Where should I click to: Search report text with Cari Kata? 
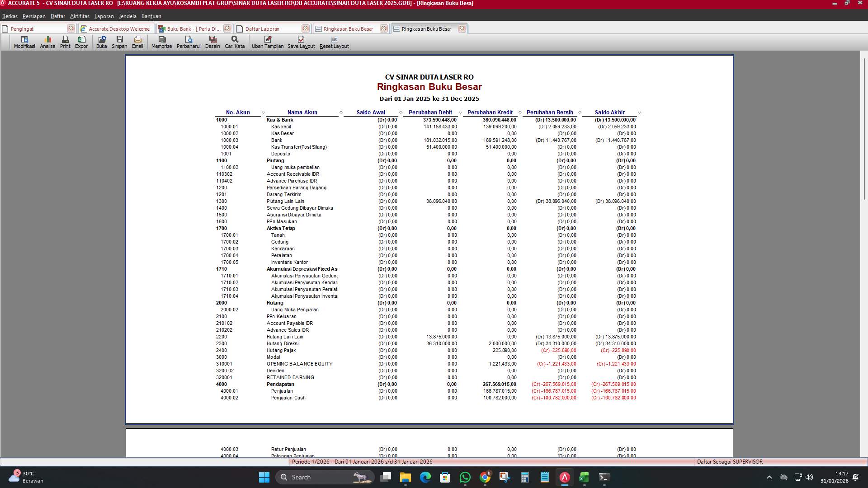point(234,42)
